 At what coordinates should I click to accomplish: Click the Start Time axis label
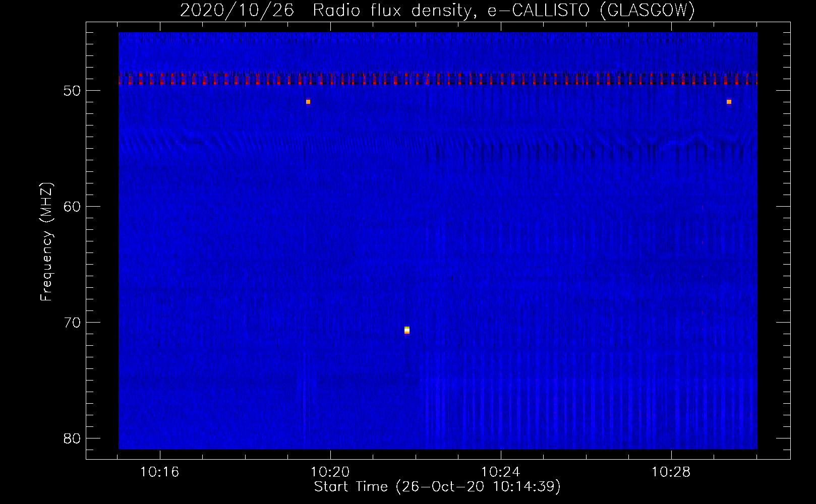437,487
